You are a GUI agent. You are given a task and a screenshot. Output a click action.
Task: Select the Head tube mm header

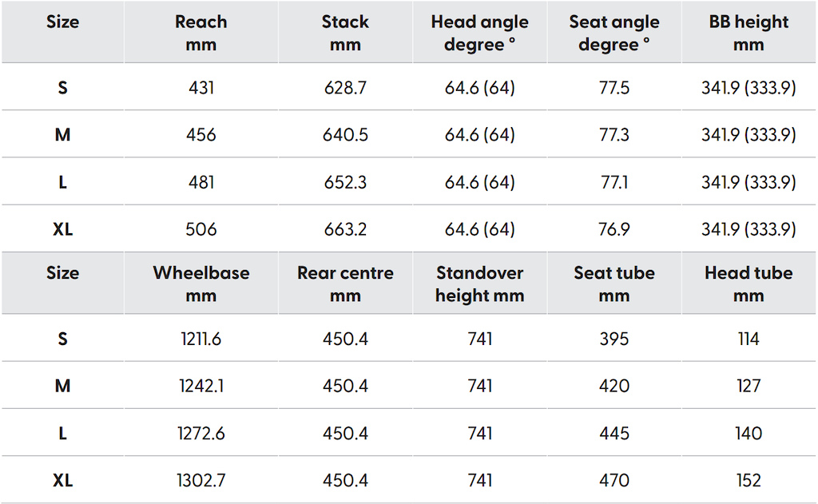(748, 284)
